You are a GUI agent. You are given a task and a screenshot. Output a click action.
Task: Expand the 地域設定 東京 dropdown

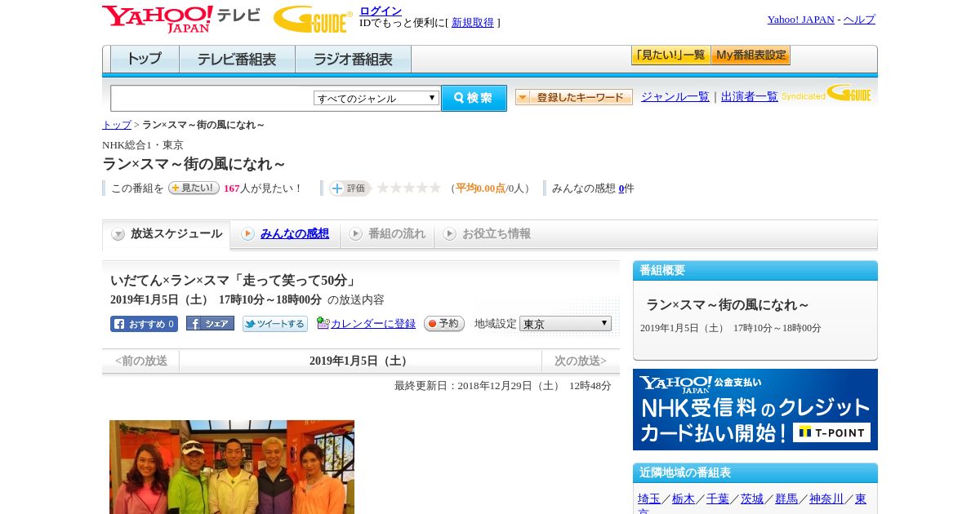565,324
